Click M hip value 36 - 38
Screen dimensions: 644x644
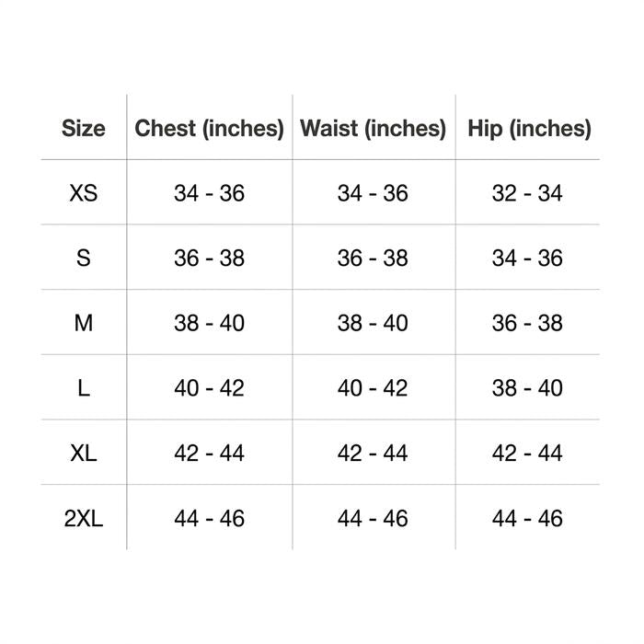pos(527,323)
